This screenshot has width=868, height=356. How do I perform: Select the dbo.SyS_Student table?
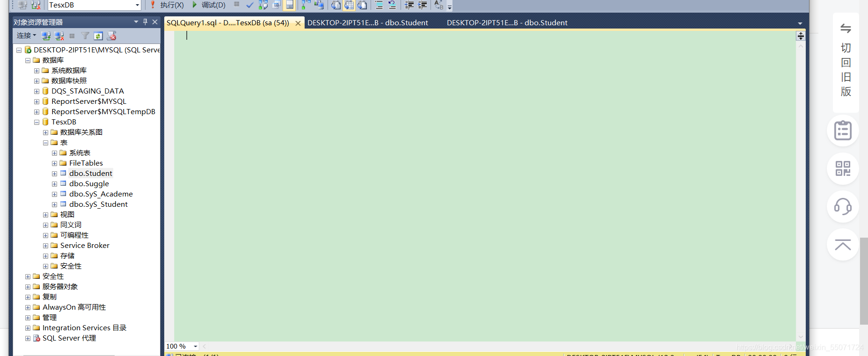coord(98,204)
